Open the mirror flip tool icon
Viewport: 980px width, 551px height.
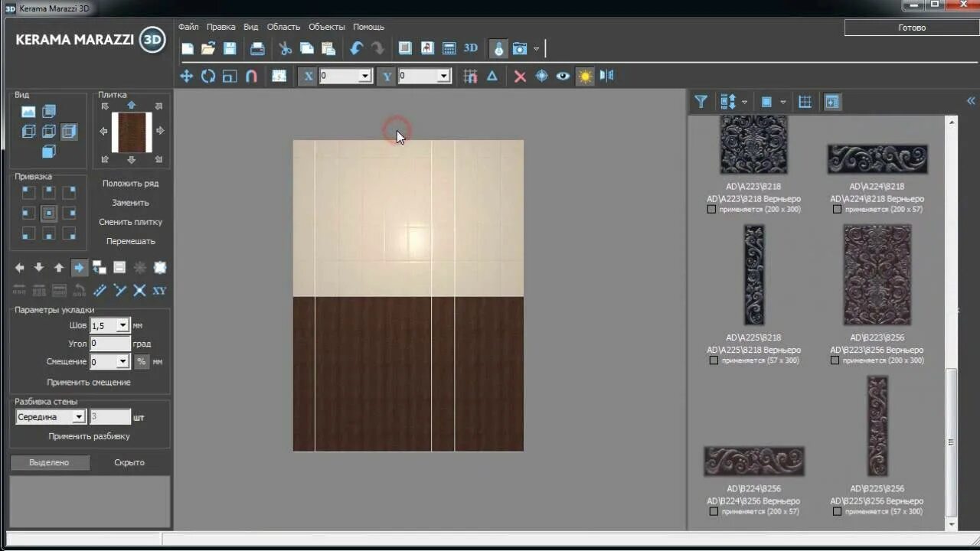[607, 76]
